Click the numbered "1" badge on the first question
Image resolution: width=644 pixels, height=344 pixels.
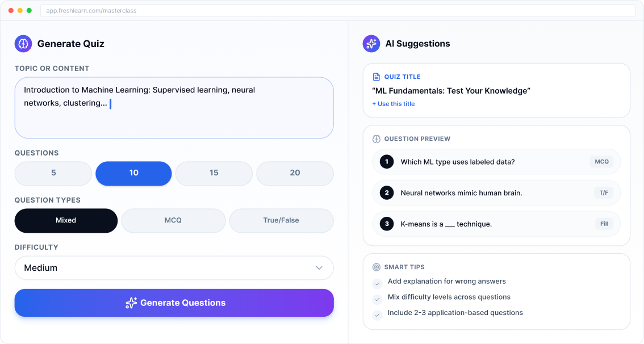[386, 162]
